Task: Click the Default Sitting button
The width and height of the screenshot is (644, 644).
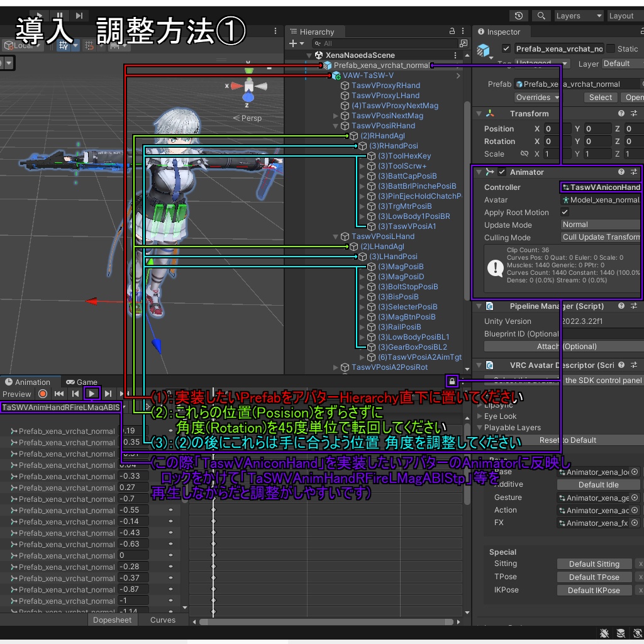Action: [x=594, y=564]
